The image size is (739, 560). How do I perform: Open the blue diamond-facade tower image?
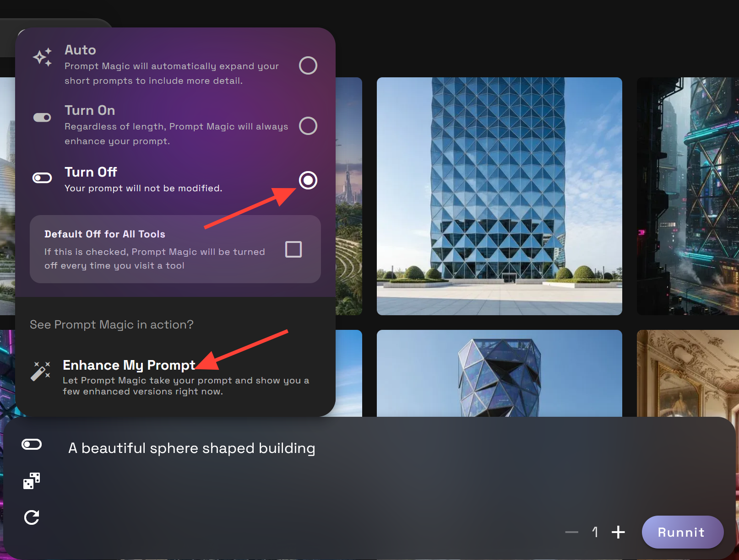(499, 196)
